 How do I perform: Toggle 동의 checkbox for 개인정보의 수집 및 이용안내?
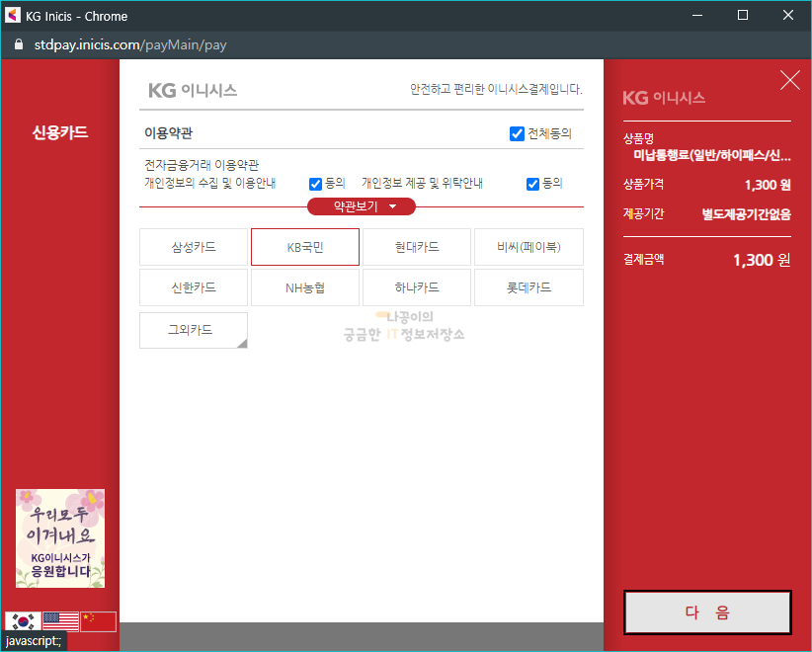click(315, 184)
